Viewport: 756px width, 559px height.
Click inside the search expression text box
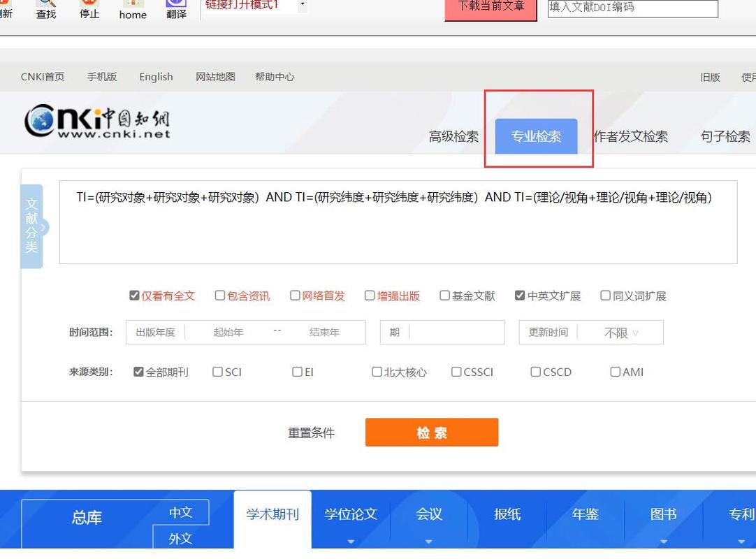(x=398, y=222)
